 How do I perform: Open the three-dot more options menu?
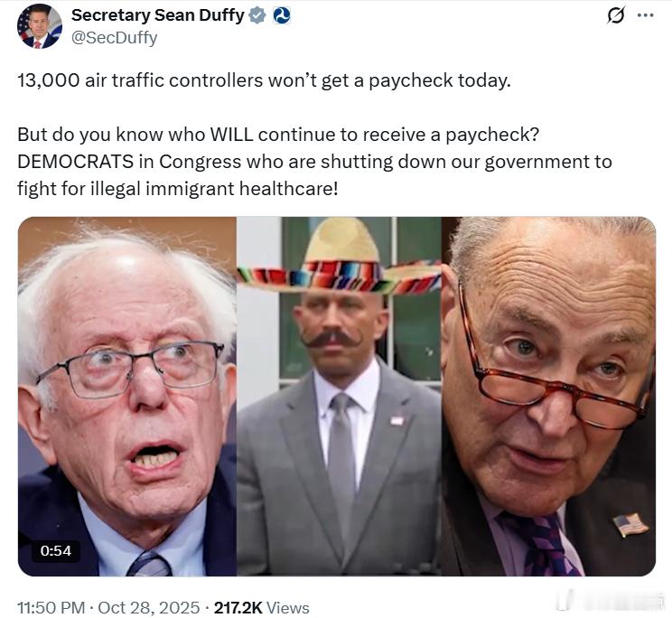646,15
